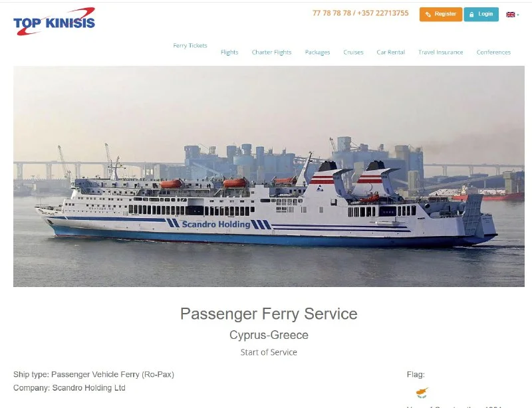Open the UK flag language selector
Screen dimensions: 532x408
click(510, 15)
